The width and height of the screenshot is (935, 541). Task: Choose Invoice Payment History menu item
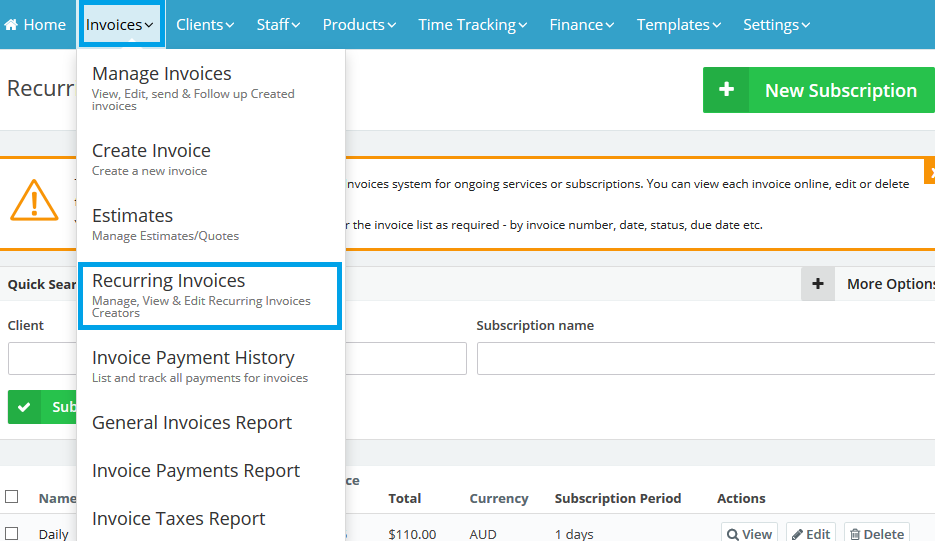tap(193, 358)
